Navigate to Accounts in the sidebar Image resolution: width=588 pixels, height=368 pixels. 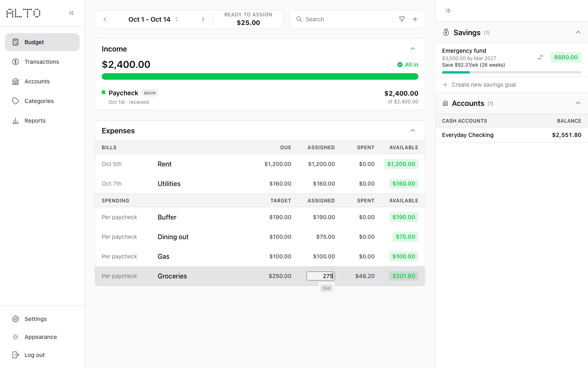(x=42, y=81)
